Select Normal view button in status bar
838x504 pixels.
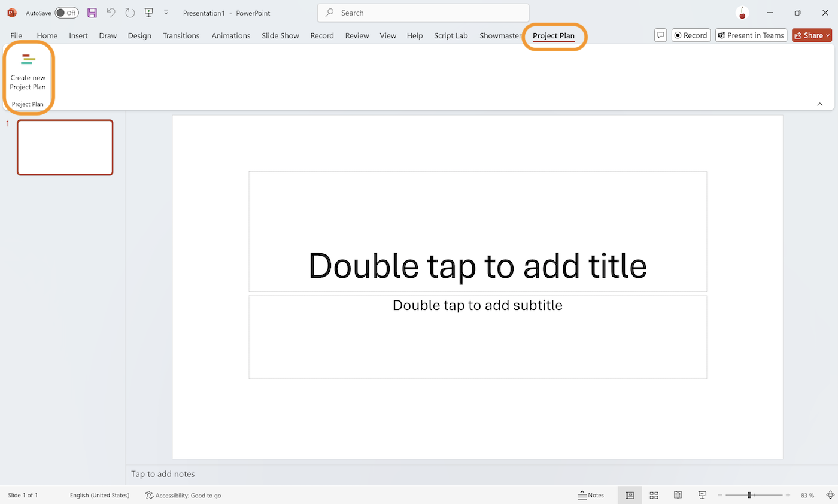630,495
